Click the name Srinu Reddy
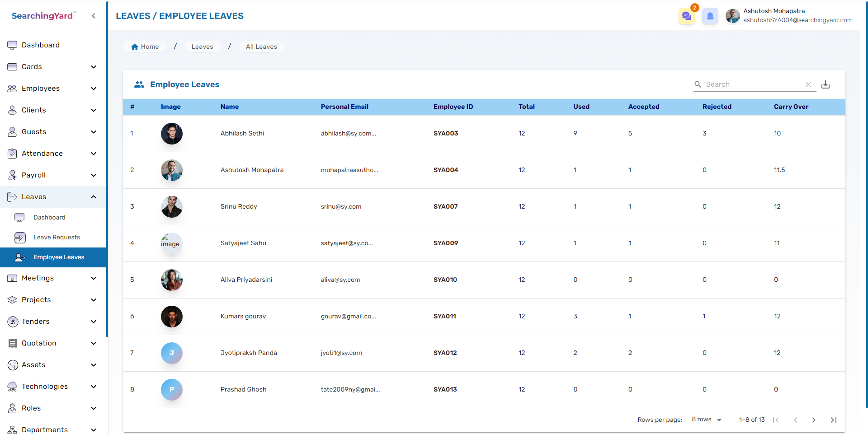The width and height of the screenshot is (868, 434). pos(239,207)
